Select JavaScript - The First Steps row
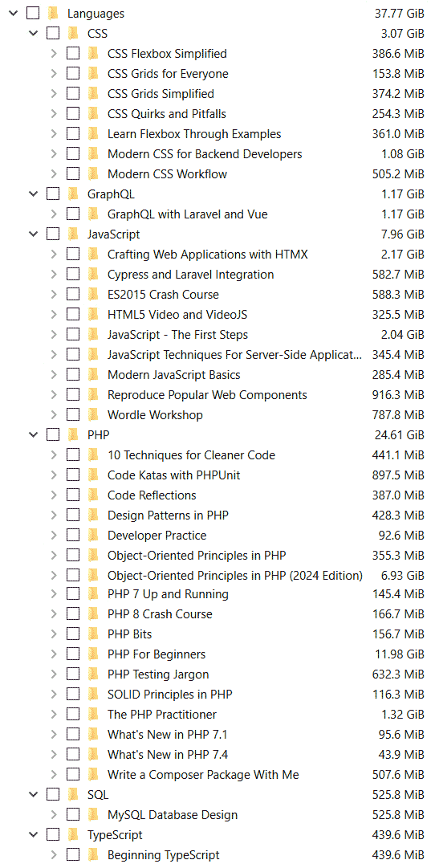Viewport: 431px width, 868px height. click(177, 334)
